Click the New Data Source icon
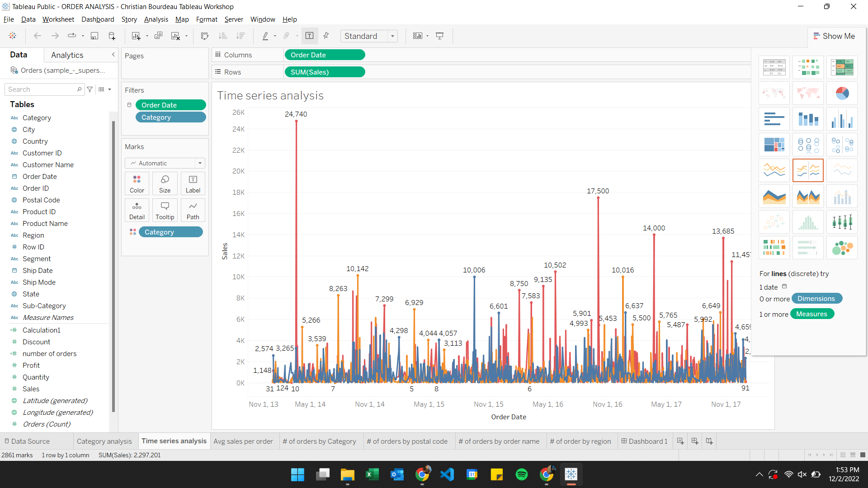The width and height of the screenshot is (868, 488). [x=112, y=36]
